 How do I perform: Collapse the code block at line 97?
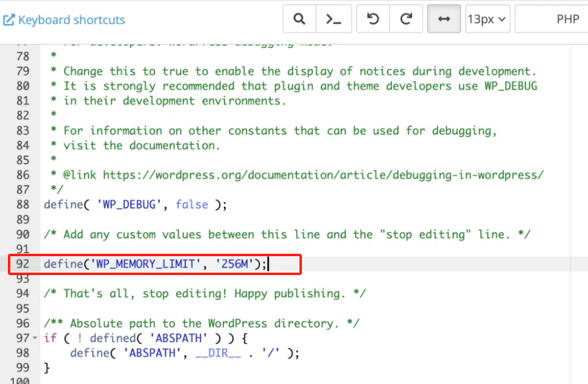[x=34, y=337]
